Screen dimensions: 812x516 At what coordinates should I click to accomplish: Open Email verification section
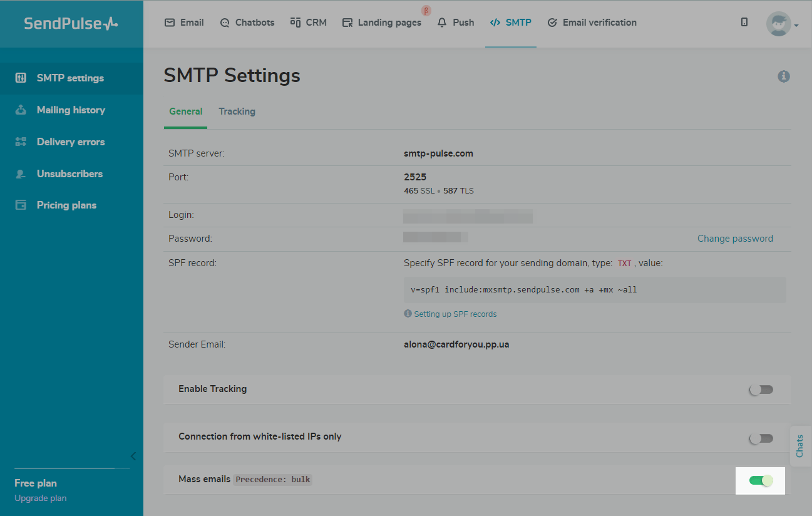point(592,23)
